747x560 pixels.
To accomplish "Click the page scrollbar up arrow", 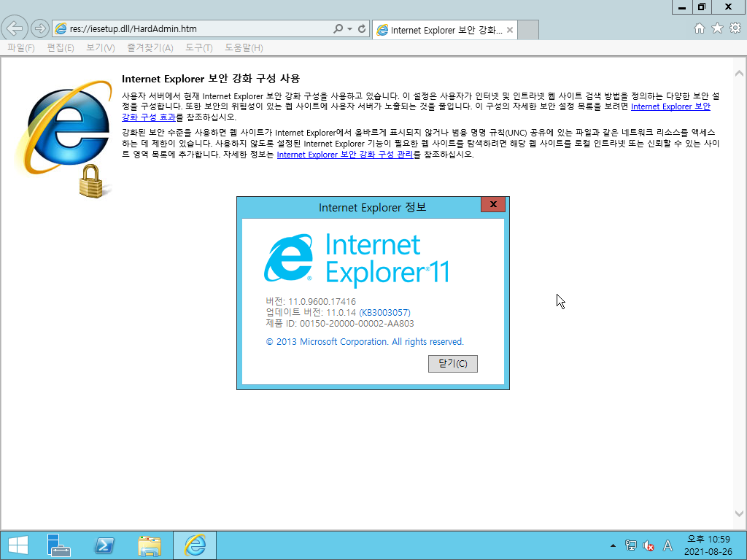I will pyautogui.click(x=739, y=74).
